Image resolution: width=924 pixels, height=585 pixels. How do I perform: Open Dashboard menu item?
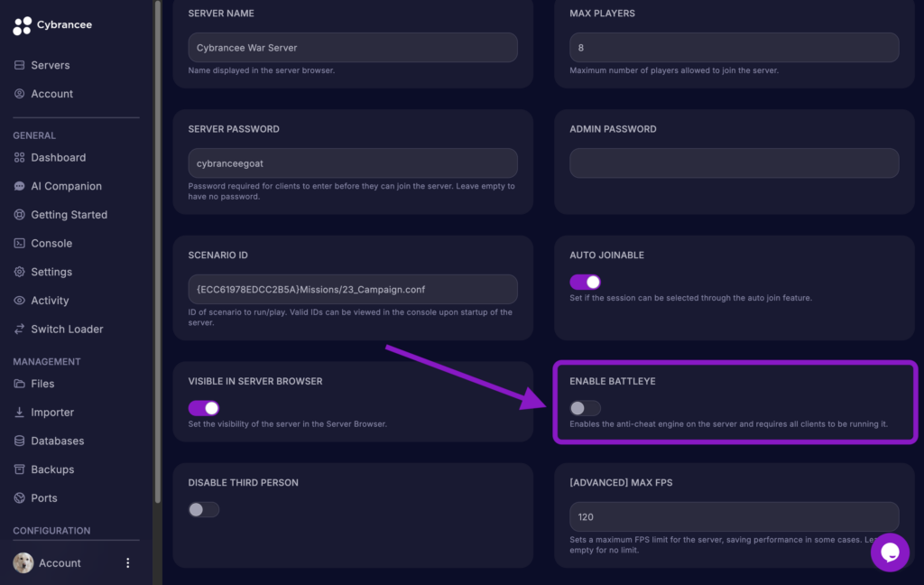pos(59,157)
